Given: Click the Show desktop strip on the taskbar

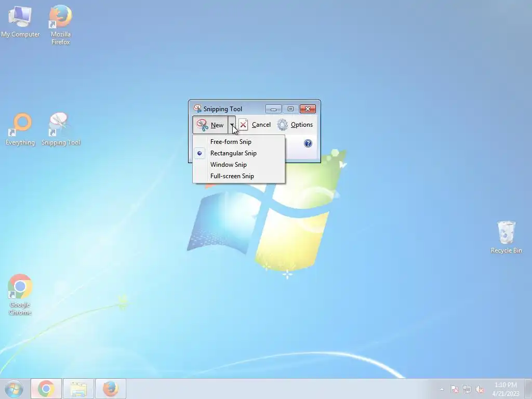Looking at the screenshot, I should (528, 389).
